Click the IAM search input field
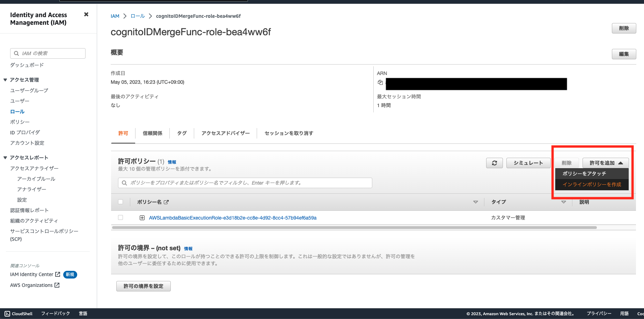Viewport: 644px width, 319px height. click(x=48, y=53)
